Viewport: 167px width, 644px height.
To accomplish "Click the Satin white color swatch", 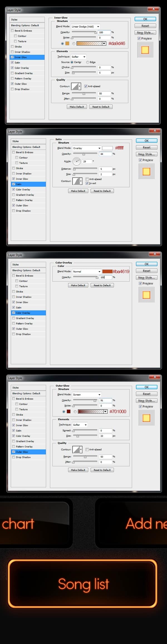I will point(107,148).
